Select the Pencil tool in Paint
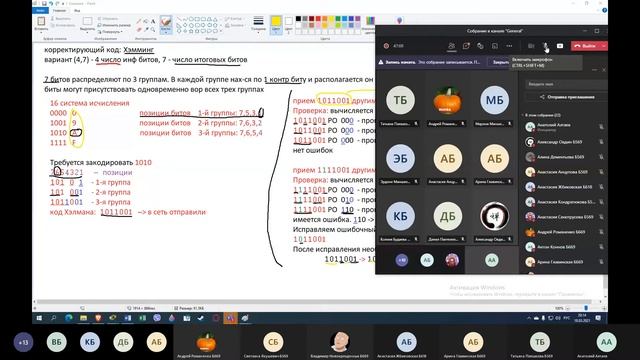 [139, 22]
